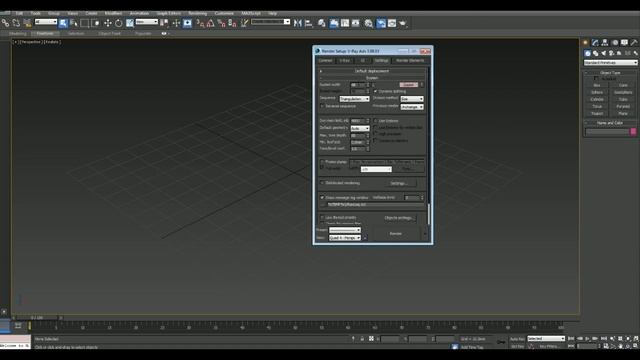Toggle Show messages log window checkbox

coord(322,198)
